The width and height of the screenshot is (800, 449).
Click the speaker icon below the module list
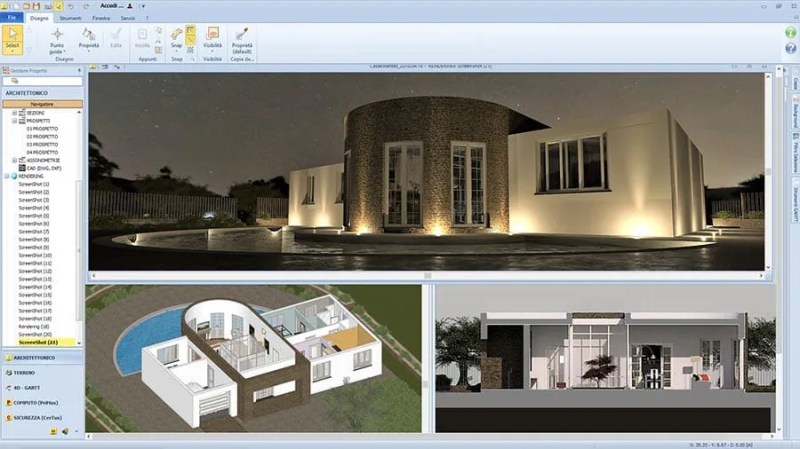click(x=65, y=432)
